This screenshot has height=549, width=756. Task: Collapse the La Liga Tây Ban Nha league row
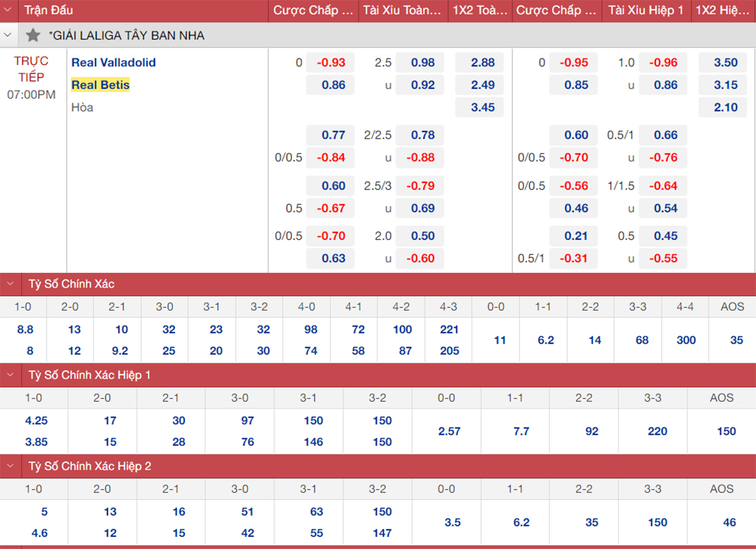click(8, 36)
